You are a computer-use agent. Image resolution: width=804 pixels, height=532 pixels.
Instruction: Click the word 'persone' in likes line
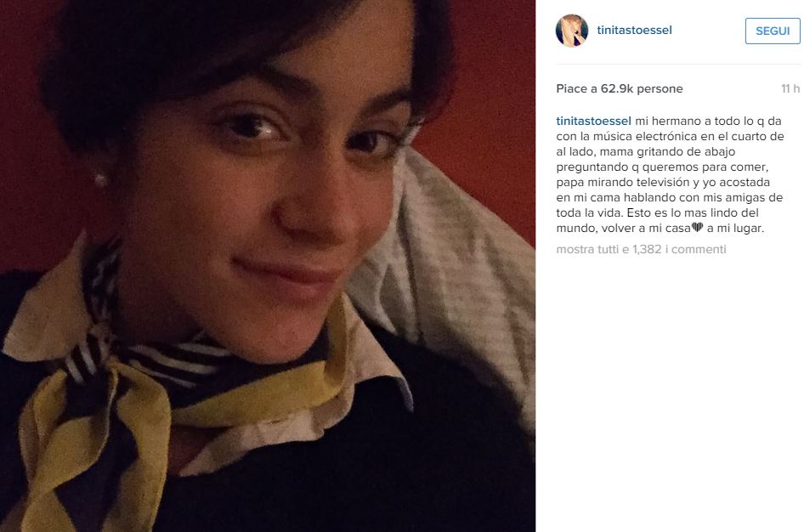pos(660,89)
